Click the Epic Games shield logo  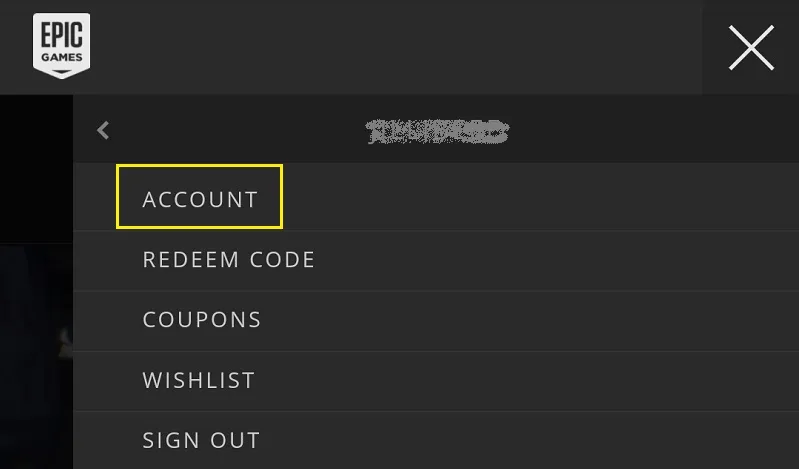62,45
